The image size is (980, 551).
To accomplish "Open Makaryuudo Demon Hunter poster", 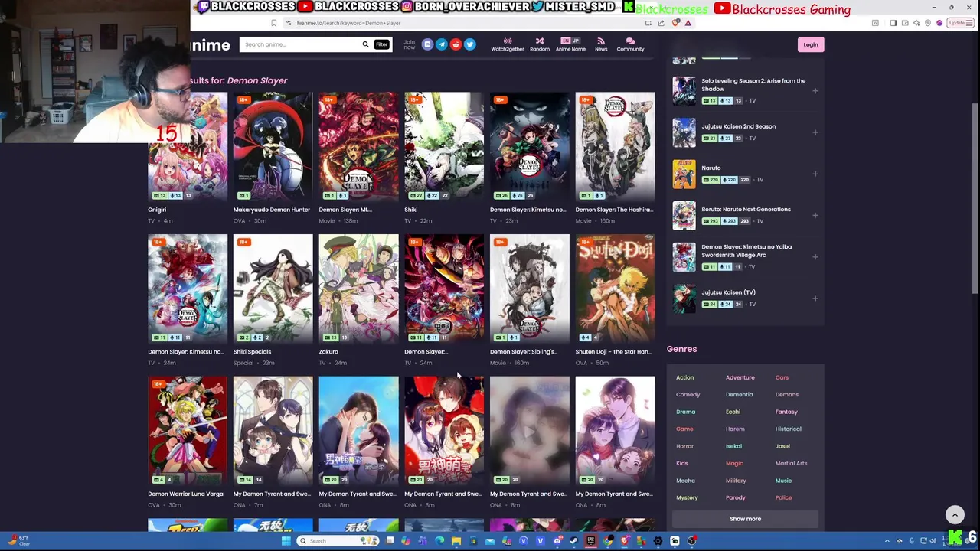I will tap(273, 146).
